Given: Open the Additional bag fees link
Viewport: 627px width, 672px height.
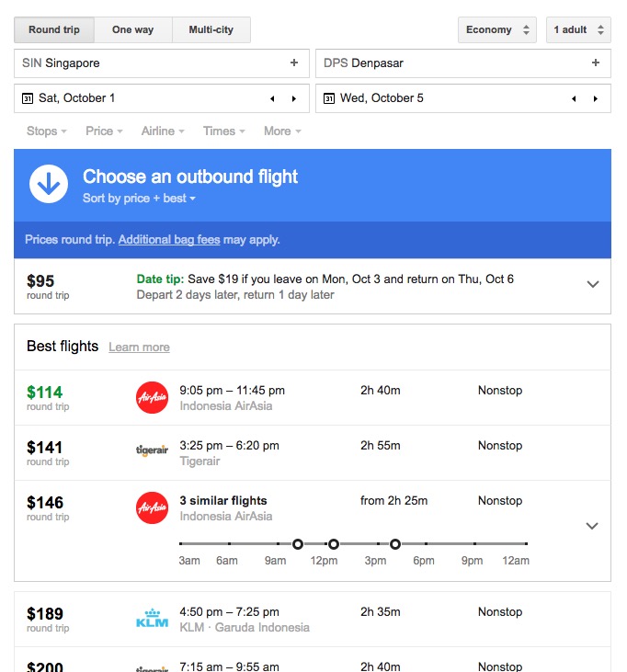Looking at the screenshot, I should tap(169, 240).
